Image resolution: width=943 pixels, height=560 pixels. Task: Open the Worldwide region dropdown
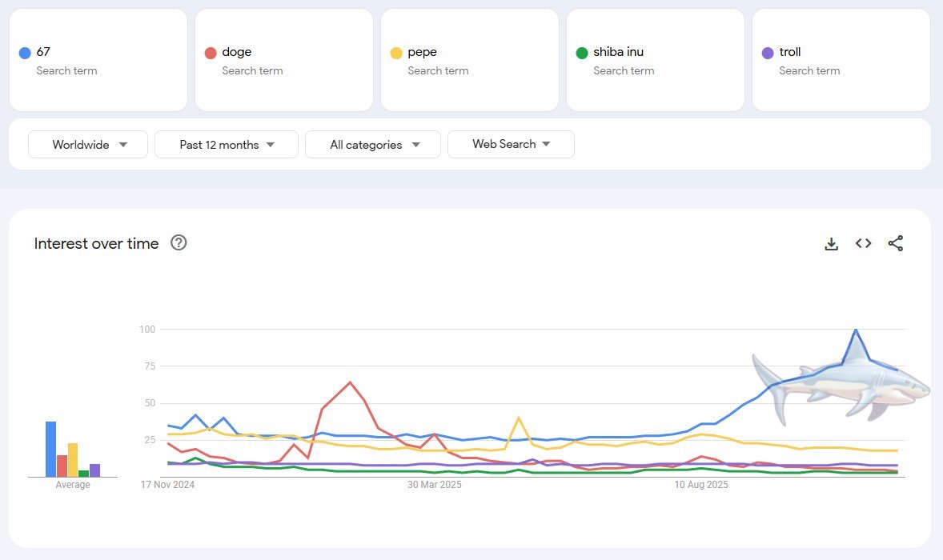coord(87,145)
